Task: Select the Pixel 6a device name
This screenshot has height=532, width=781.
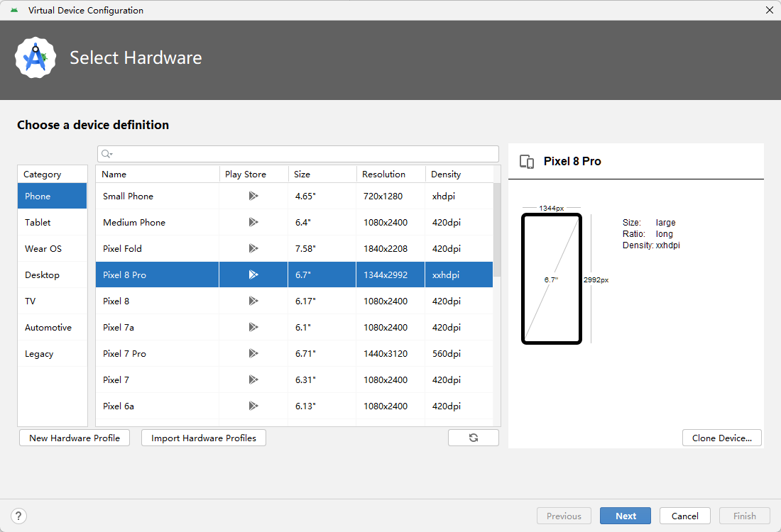Action: (119, 406)
